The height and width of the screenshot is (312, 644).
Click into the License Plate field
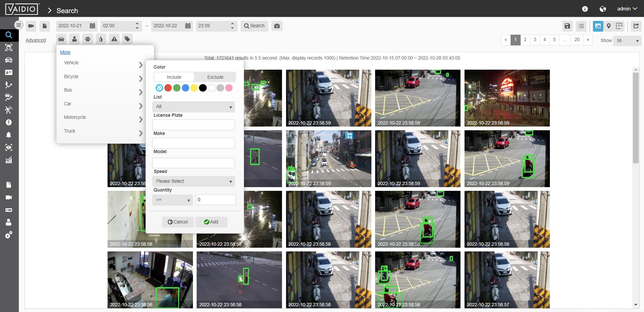(194, 125)
